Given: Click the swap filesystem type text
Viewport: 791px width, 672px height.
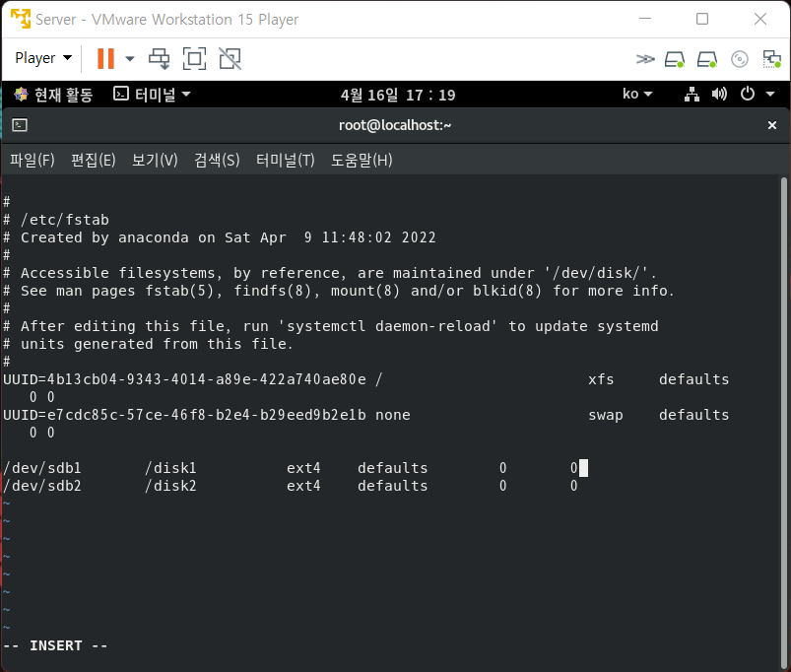Looking at the screenshot, I should tap(606, 415).
